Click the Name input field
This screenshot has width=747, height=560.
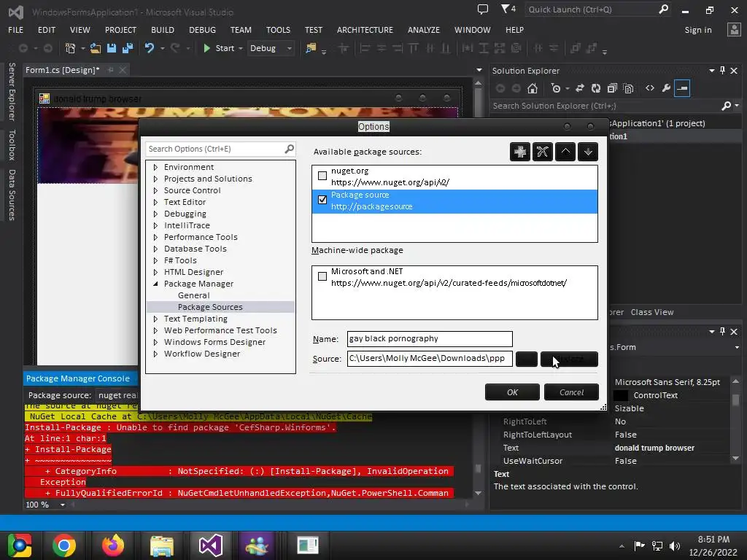coord(430,339)
